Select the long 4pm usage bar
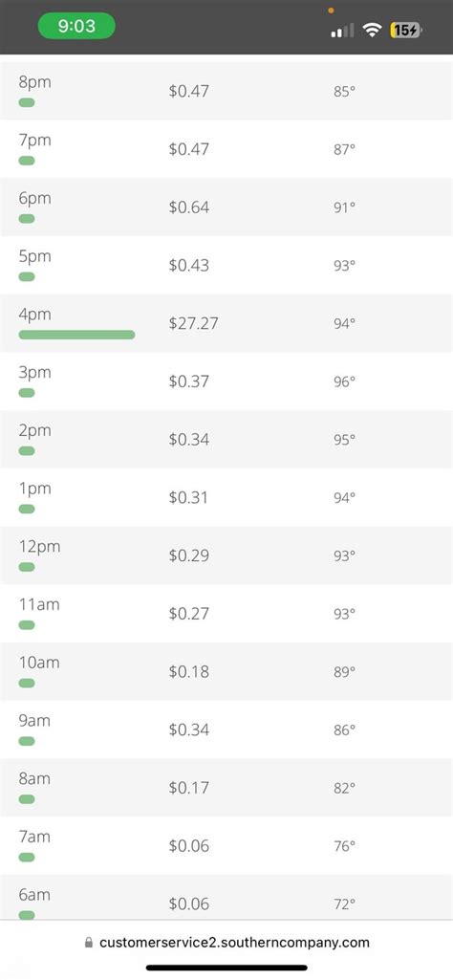The width and height of the screenshot is (453, 980). 76,335
